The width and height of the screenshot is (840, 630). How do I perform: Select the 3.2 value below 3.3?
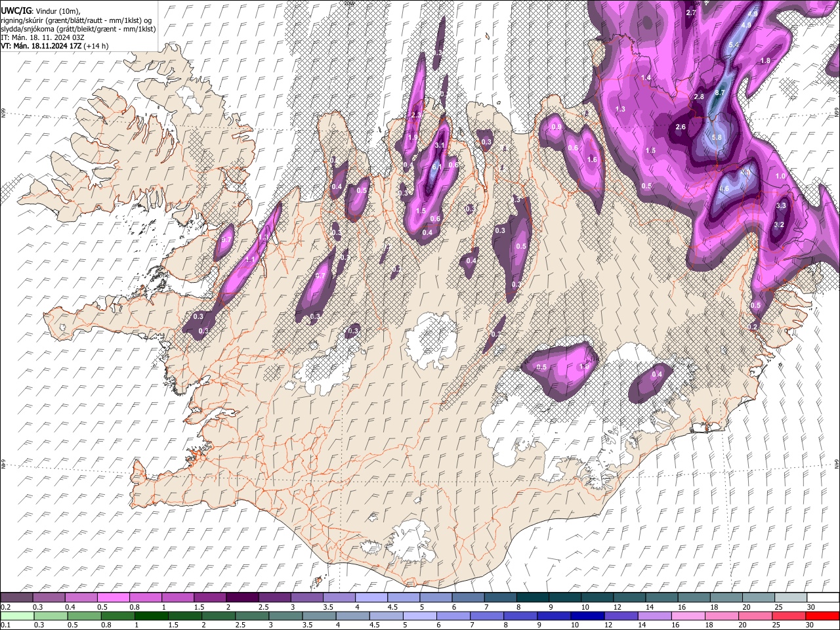point(779,225)
